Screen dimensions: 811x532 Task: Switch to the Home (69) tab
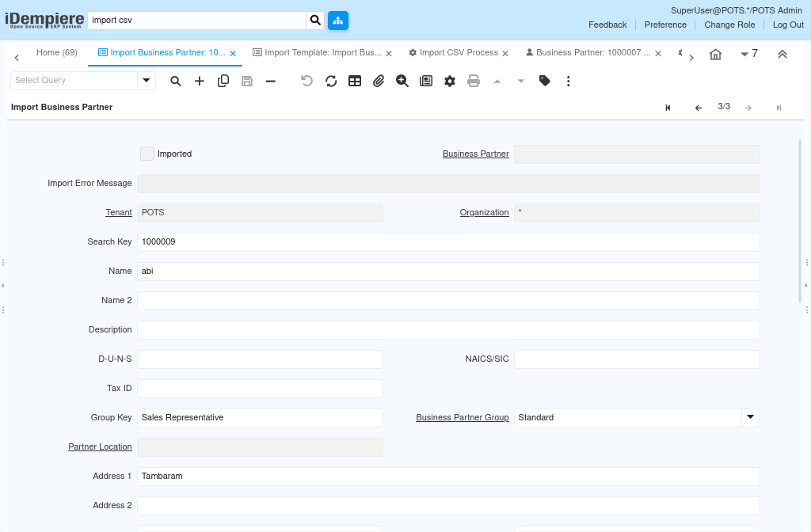pos(57,53)
